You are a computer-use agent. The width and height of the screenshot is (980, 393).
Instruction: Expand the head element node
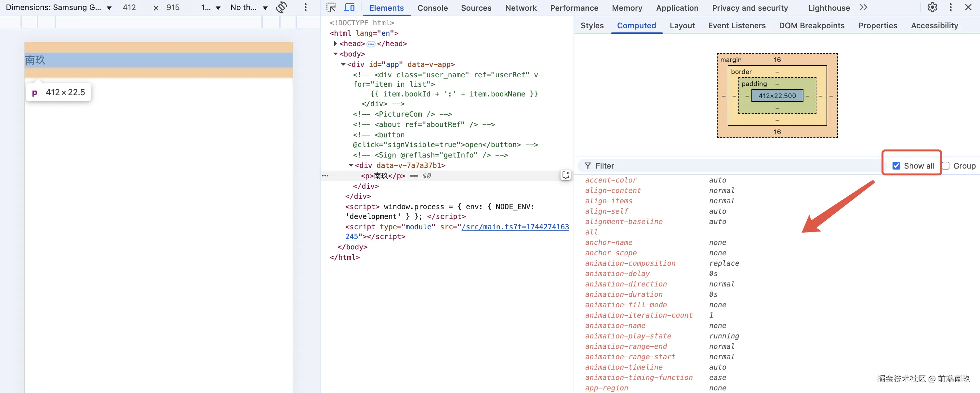[335, 44]
